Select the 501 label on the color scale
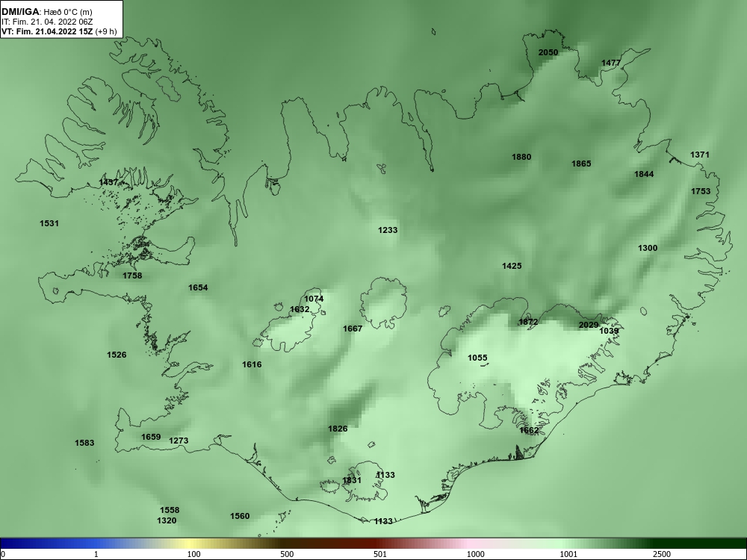Viewport: 747px width, 560px height. pyautogui.click(x=380, y=554)
